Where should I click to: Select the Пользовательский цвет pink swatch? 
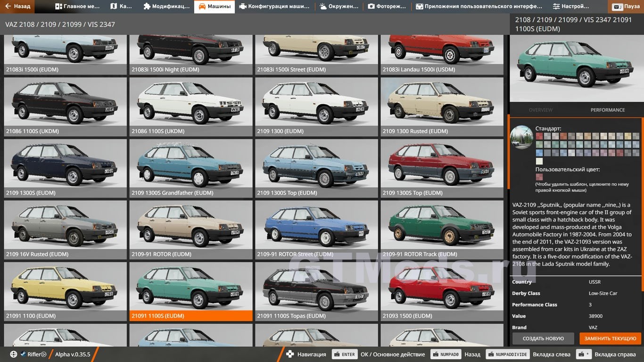pos(539,178)
